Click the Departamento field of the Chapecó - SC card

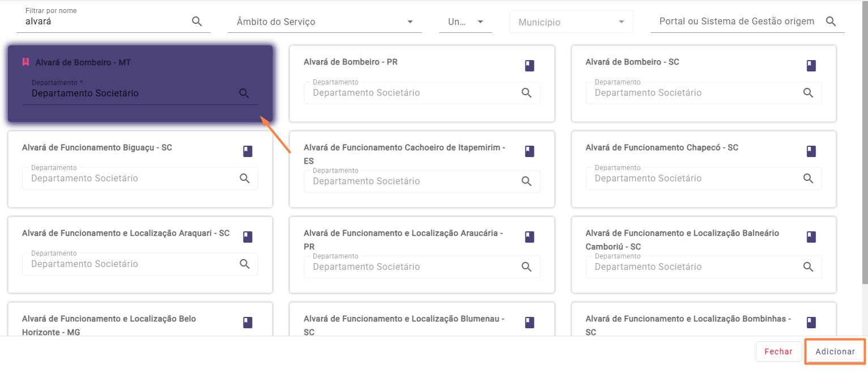point(703,178)
